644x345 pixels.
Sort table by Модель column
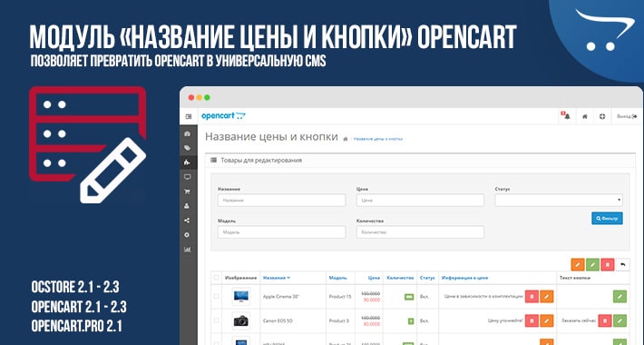[337, 278]
